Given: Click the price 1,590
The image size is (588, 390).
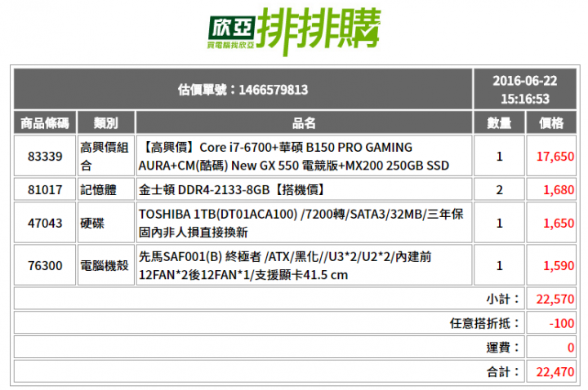Looking at the screenshot, I should pyautogui.click(x=559, y=266).
